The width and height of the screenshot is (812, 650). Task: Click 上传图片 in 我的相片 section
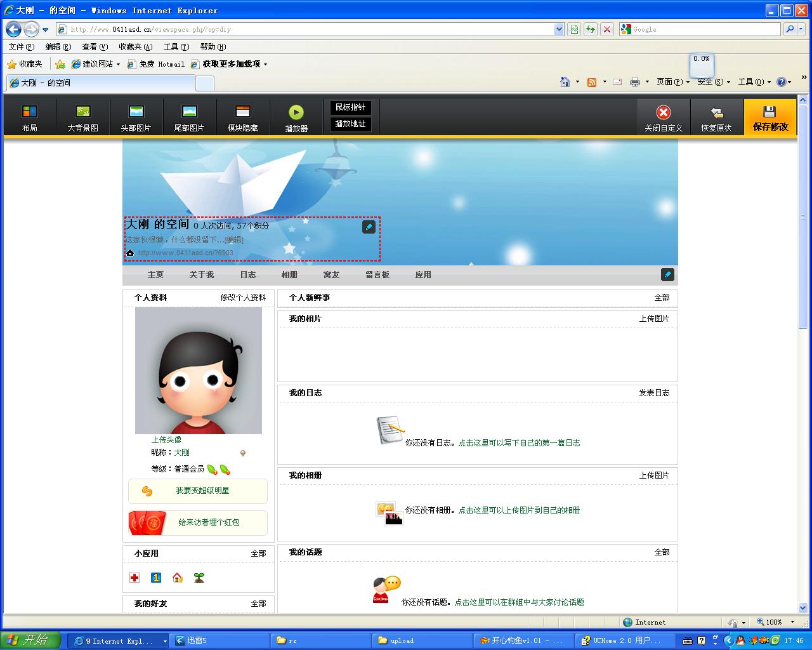pyautogui.click(x=655, y=319)
